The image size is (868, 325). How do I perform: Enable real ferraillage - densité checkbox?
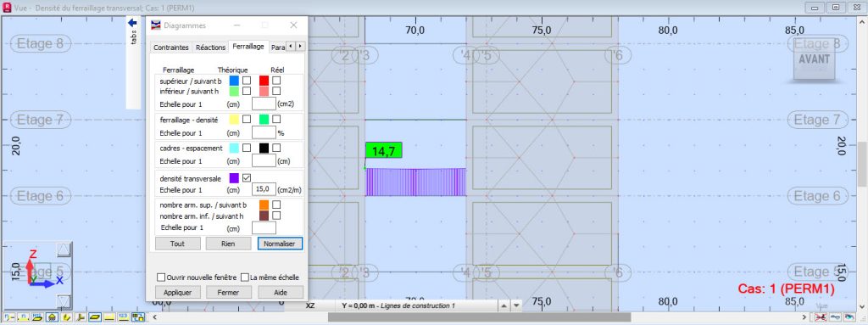point(276,119)
